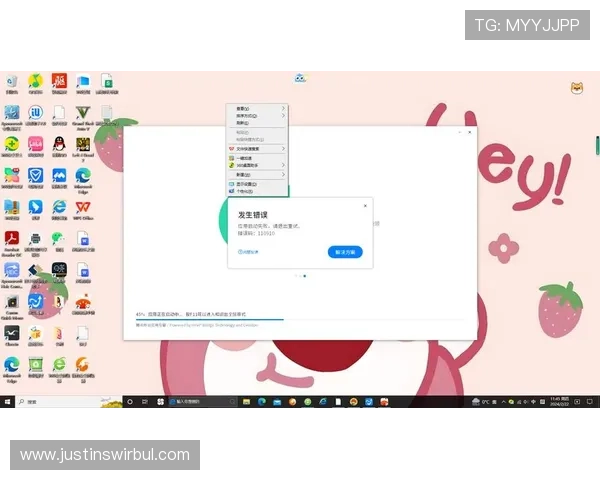Select 个性化 in the context menu
Screen dimensions: 600x480
(x=245, y=191)
